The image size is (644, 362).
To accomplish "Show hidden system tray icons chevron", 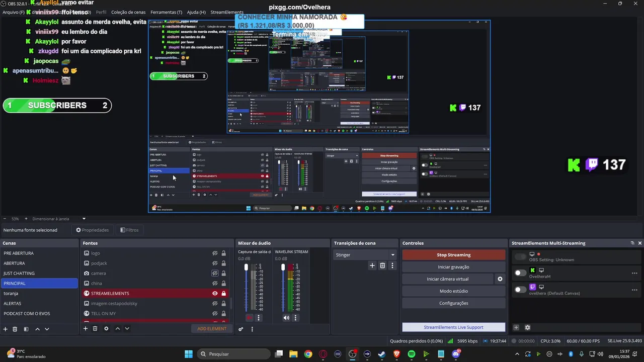I will [517, 354].
